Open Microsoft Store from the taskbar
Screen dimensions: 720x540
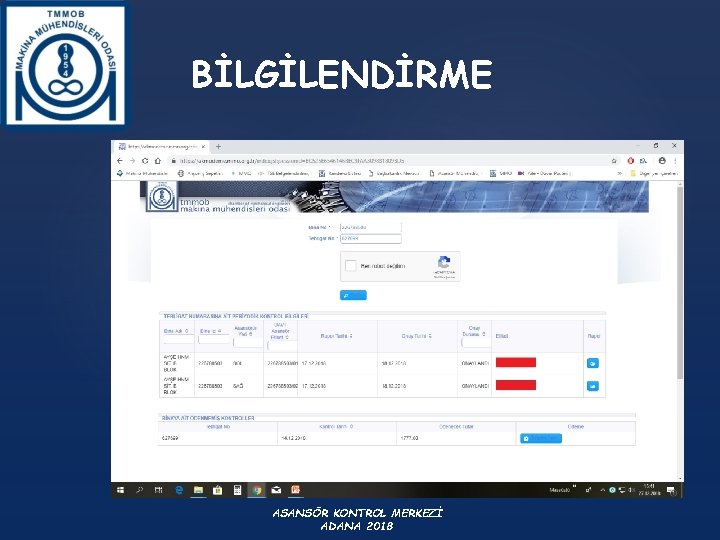[x=218, y=490]
